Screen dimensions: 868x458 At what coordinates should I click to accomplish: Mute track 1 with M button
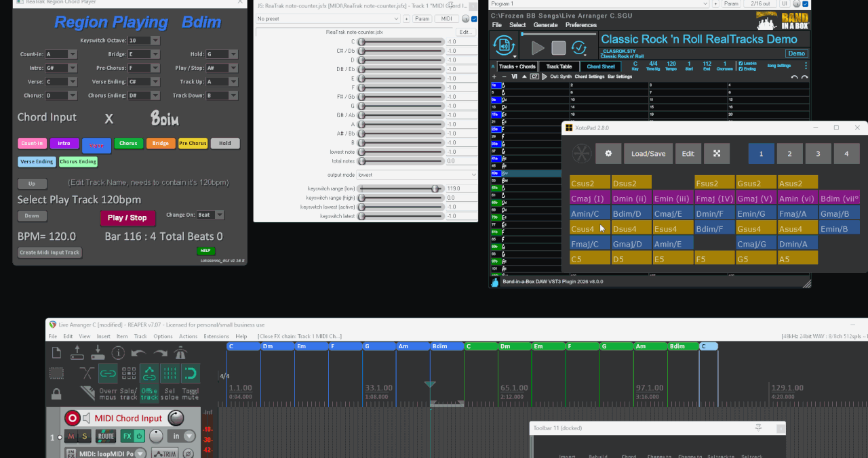point(71,436)
